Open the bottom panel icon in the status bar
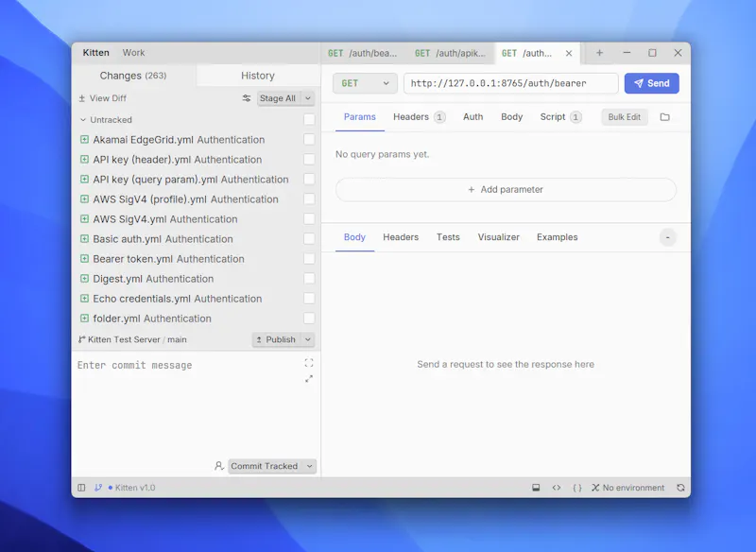The height and width of the screenshot is (552, 756). 536,488
